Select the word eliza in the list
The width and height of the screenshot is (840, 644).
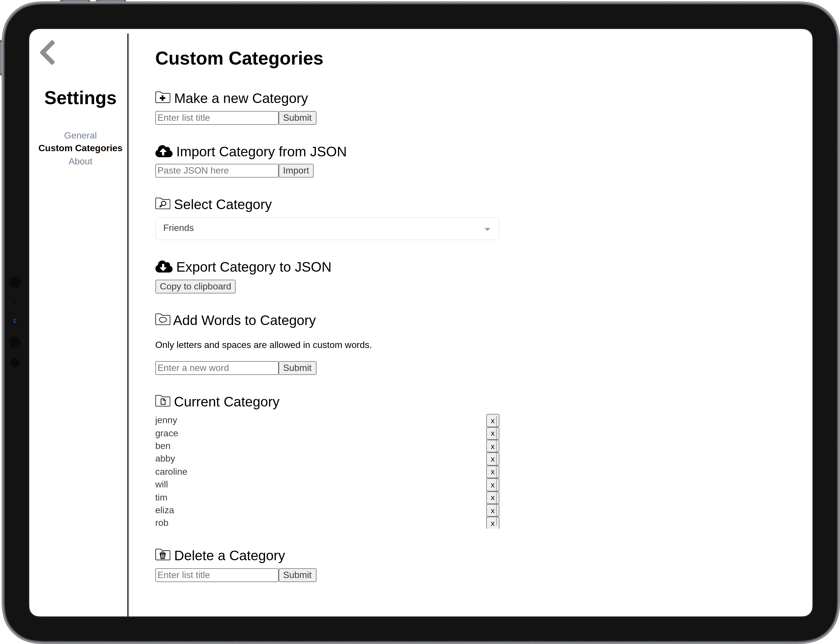(165, 510)
